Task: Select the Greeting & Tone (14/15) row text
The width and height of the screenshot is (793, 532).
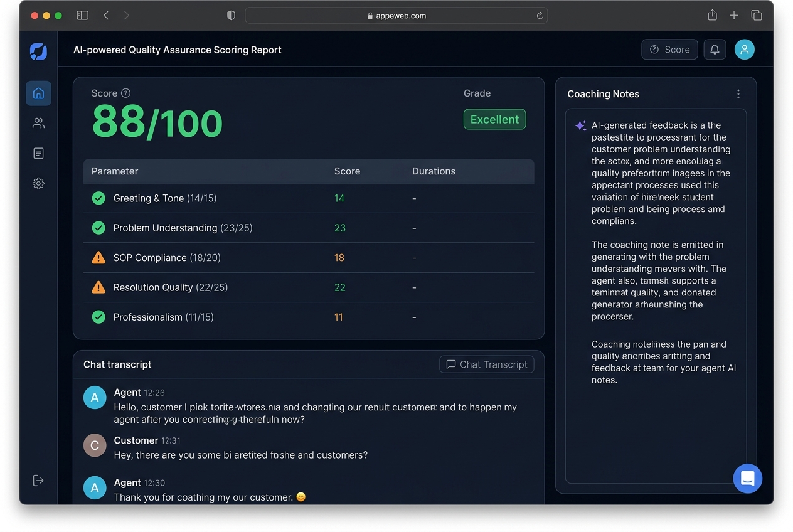Action: [165, 198]
